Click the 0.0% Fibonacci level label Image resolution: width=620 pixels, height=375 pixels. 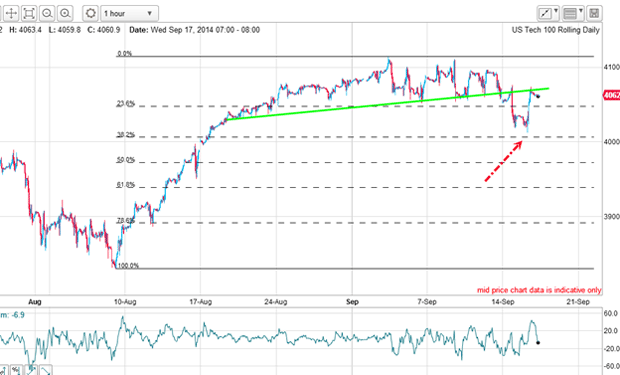click(x=125, y=53)
